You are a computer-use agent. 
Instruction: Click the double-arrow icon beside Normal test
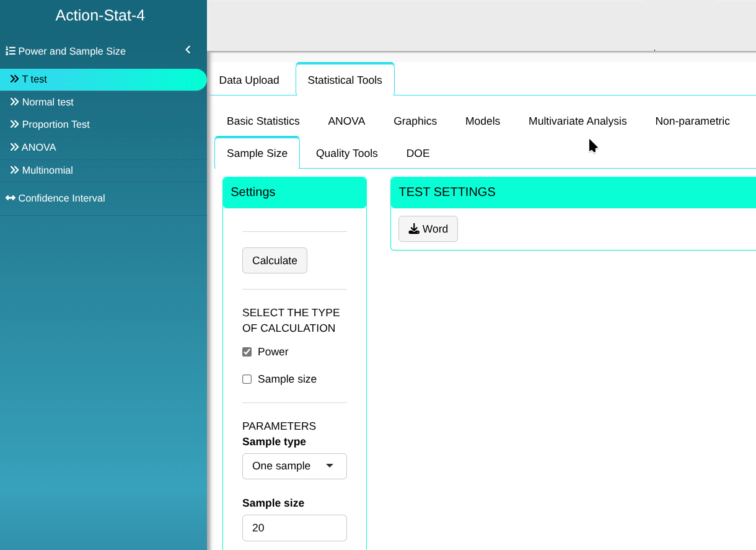tap(14, 102)
